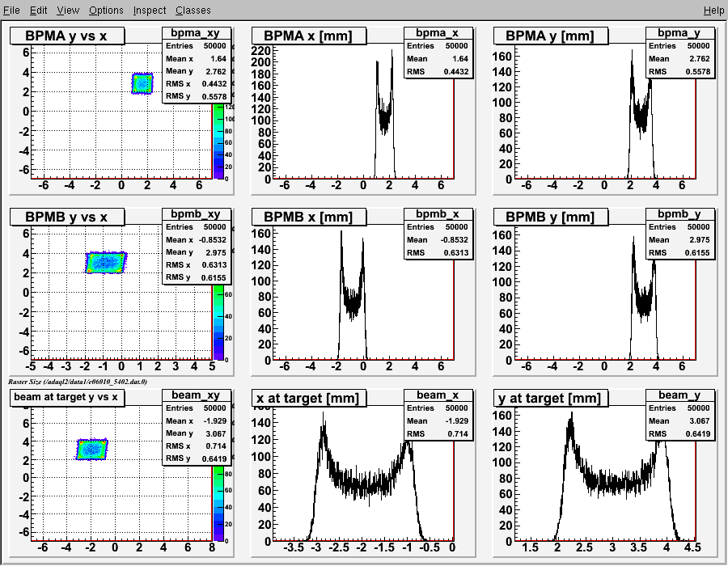Viewport: 728px width, 566px height.
Task: Click the bpmb_xy statistics box header
Action: [197, 214]
